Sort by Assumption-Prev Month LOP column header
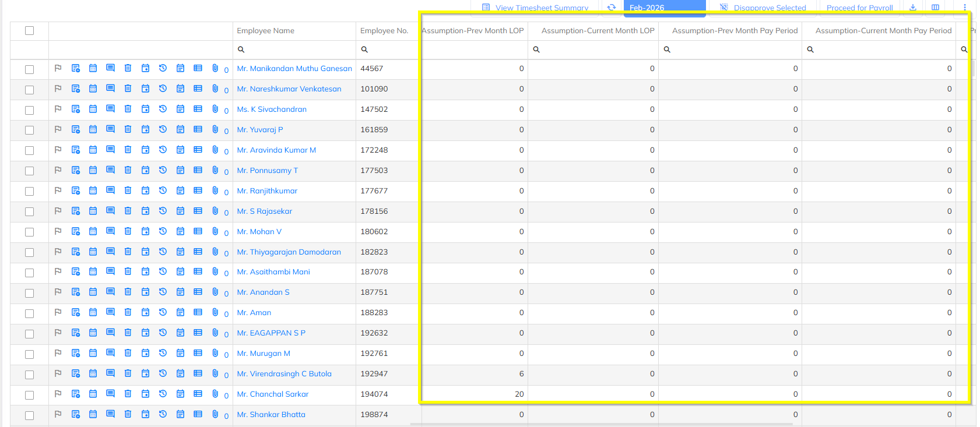The height and width of the screenshot is (427, 980). [473, 31]
